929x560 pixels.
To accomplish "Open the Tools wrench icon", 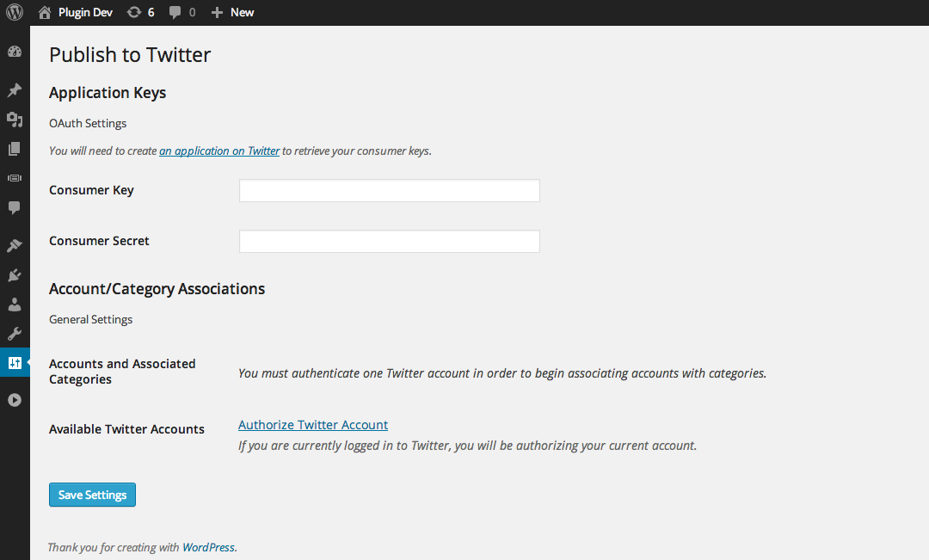I will pos(15,334).
